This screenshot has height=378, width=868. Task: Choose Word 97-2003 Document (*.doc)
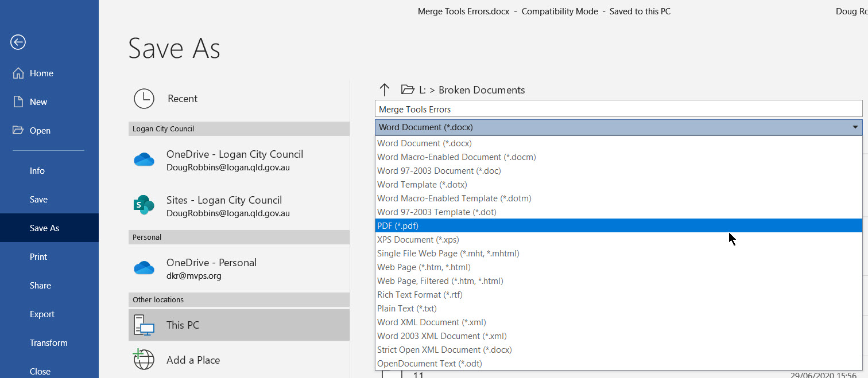click(618, 171)
